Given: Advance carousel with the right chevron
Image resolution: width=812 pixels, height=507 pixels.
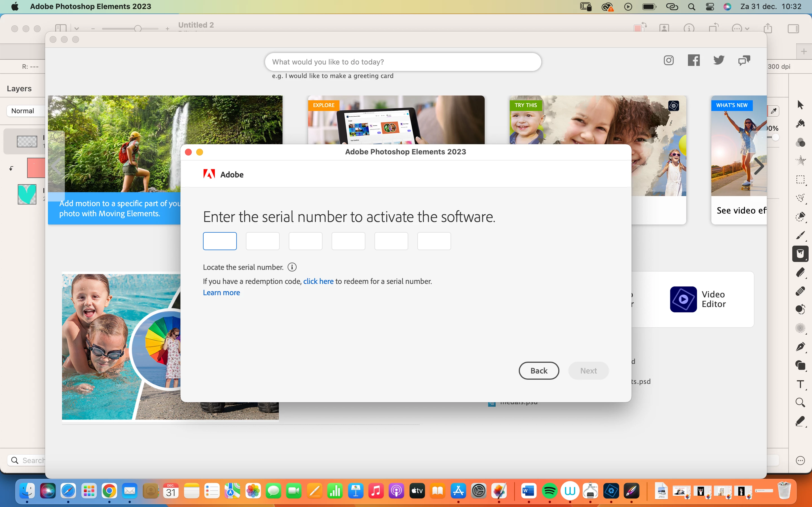Looking at the screenshot, I should point(758,166).
